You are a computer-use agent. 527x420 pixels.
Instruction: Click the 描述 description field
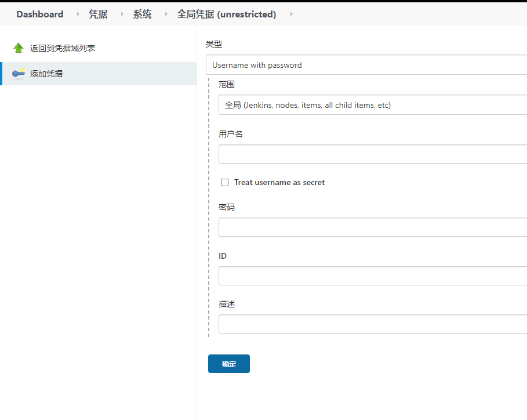coord(372,324)
